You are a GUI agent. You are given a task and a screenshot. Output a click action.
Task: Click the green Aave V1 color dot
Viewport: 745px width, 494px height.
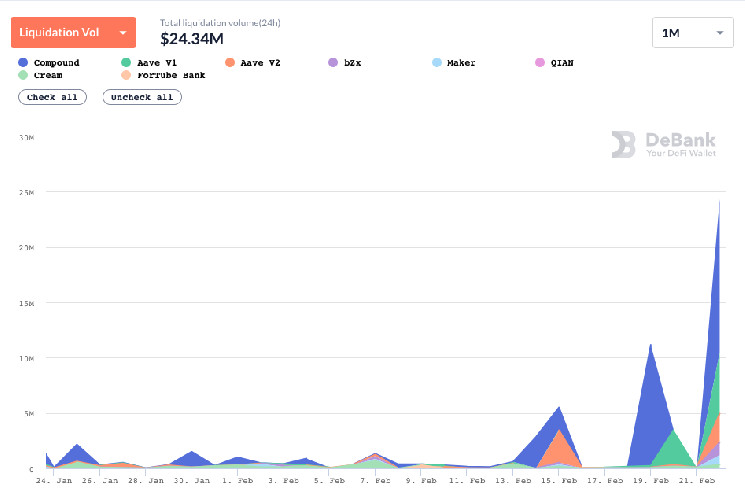[x=126, y=63]
